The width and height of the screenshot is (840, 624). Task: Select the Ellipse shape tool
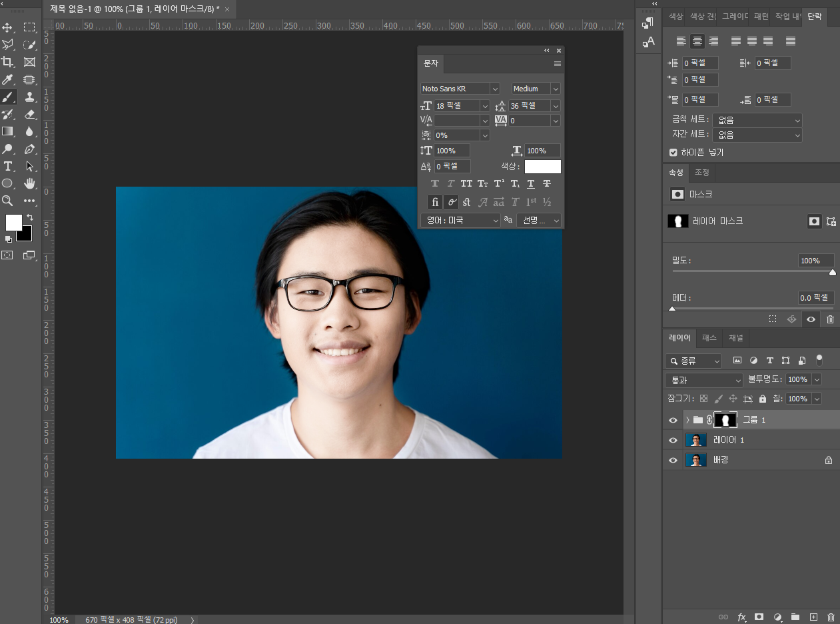[x=8, y=183]
